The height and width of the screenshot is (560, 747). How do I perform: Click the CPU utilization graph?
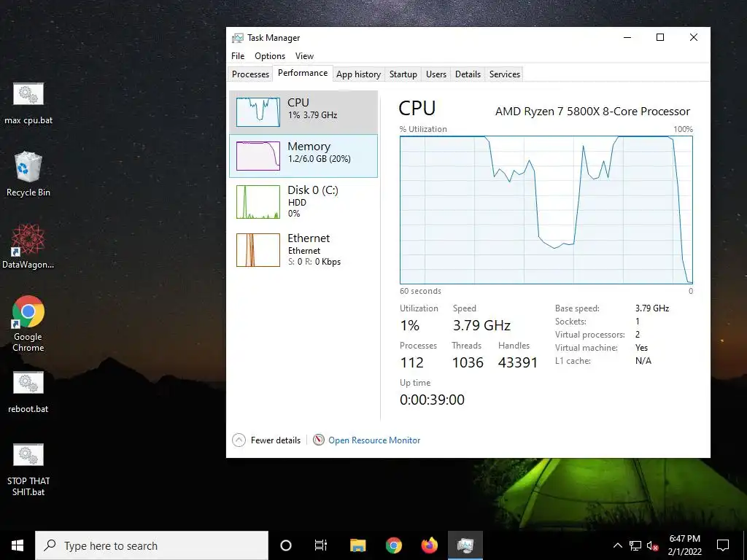pos(546,210)
